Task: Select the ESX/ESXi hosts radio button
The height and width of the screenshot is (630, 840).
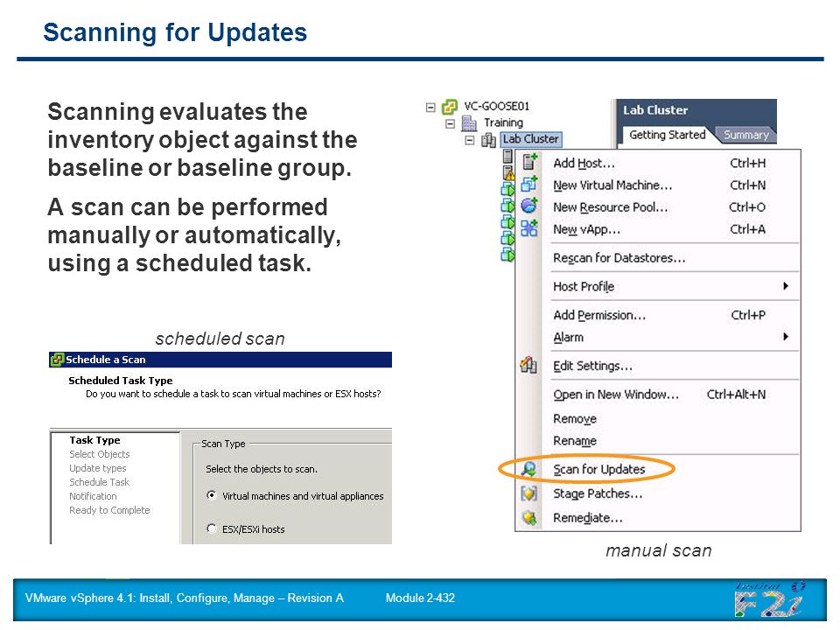Action: coord(212,528)
